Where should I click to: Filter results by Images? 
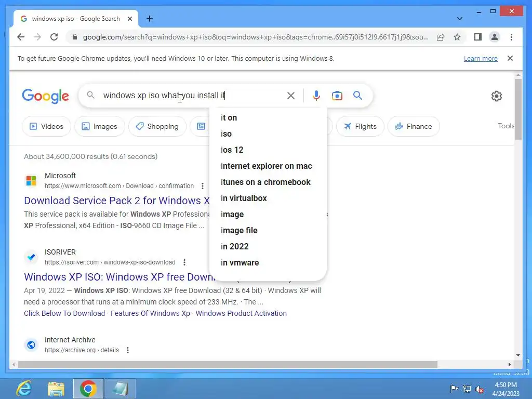click(x=100, y=126)
